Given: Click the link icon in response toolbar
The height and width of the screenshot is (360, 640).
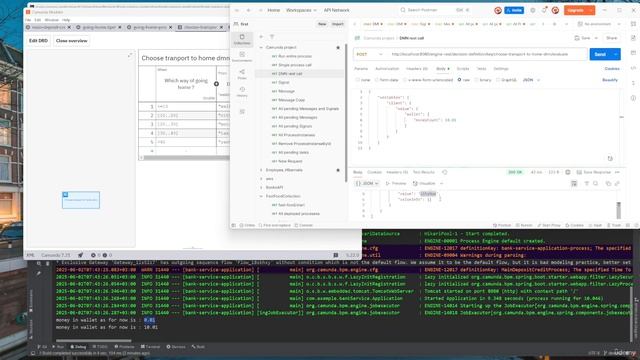Looking at the screenshot, I should [617, 184].
